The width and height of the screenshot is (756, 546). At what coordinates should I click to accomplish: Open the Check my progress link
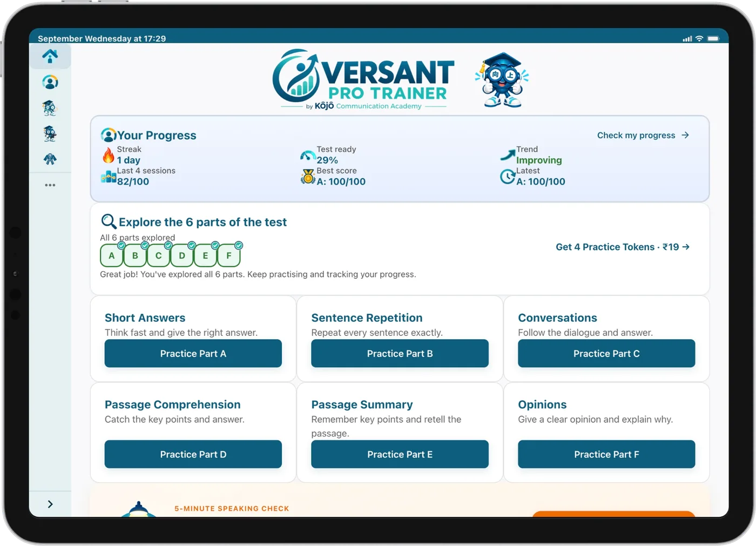643,135
